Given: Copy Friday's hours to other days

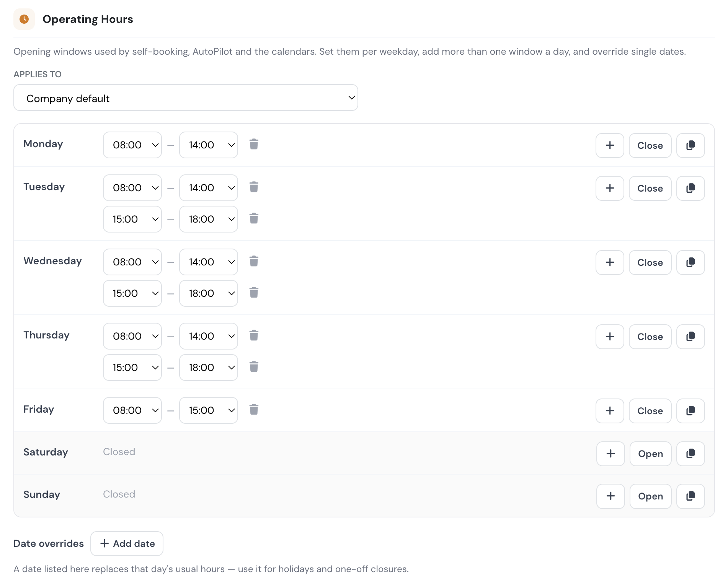Looking at the screenshot, I should (690, 411).
